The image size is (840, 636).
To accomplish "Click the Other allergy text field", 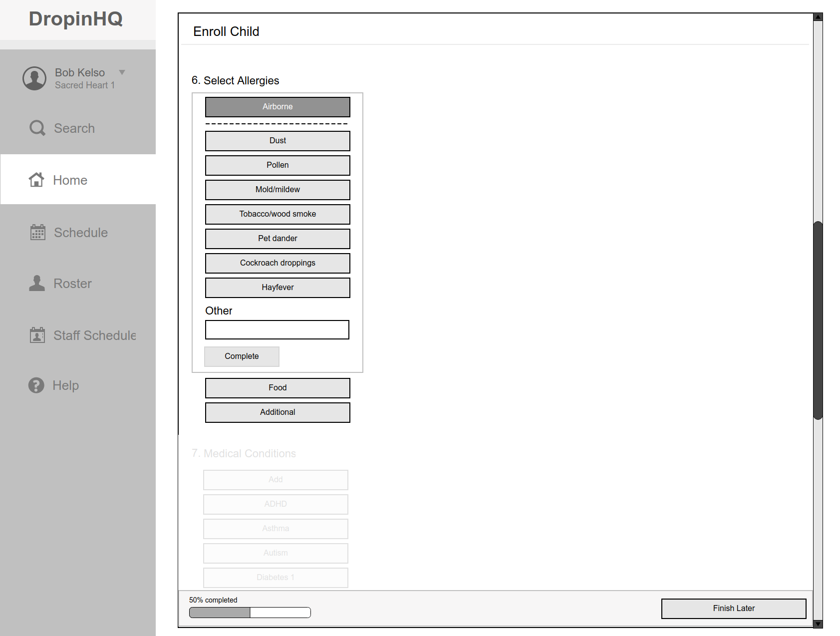I will pyautogui.click(x=277, y=330).
